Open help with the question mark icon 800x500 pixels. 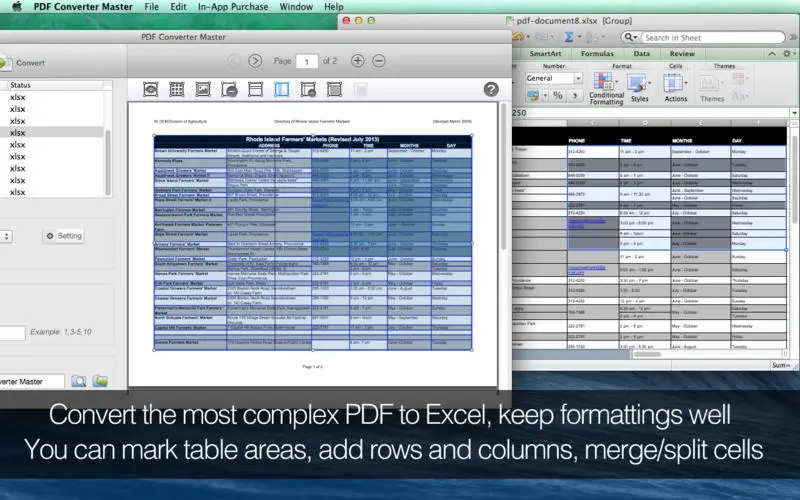coord(491,89)
